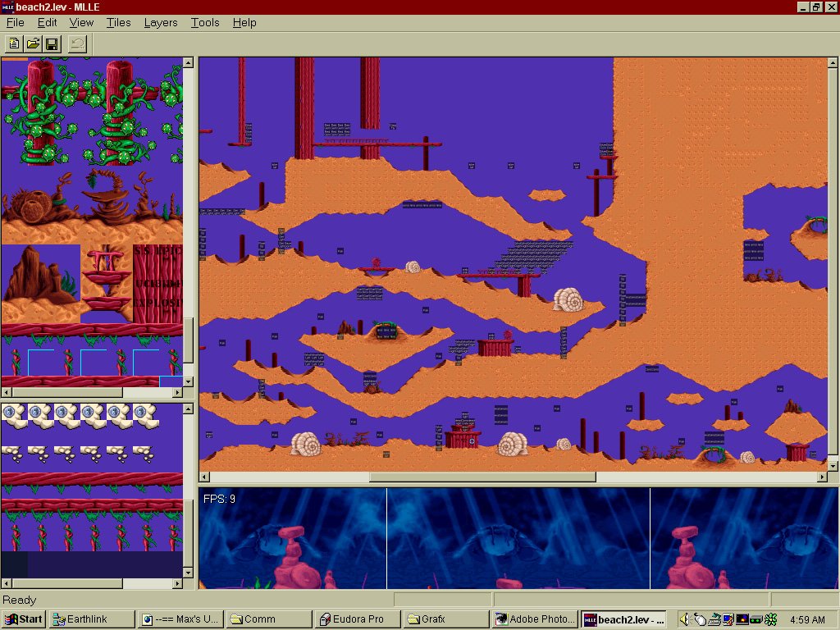The image size is (840, 630).
Task: Select the first eyeball bone animated tile
Action: 15,416
